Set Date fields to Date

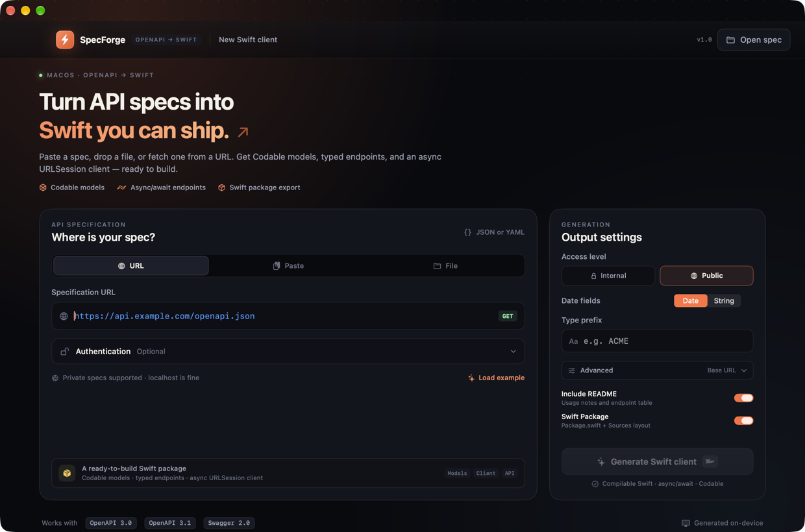(690, 301)
